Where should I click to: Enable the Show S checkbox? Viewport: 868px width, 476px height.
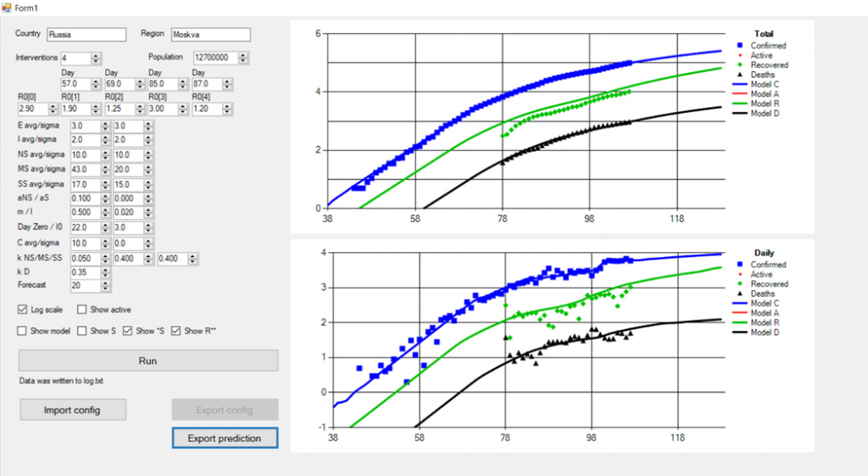click(x=82, y=331)
